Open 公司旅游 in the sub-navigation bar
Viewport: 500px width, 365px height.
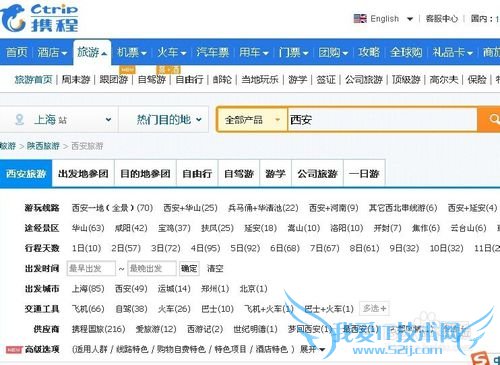point(364,79)
